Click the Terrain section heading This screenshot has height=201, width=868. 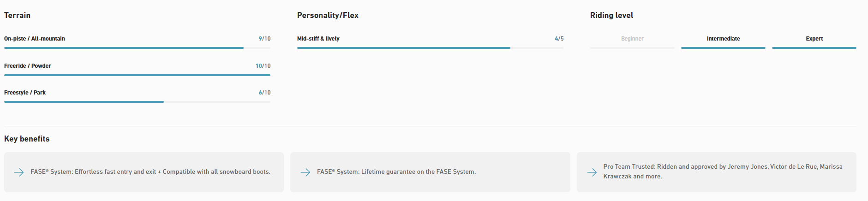(18, 15)
